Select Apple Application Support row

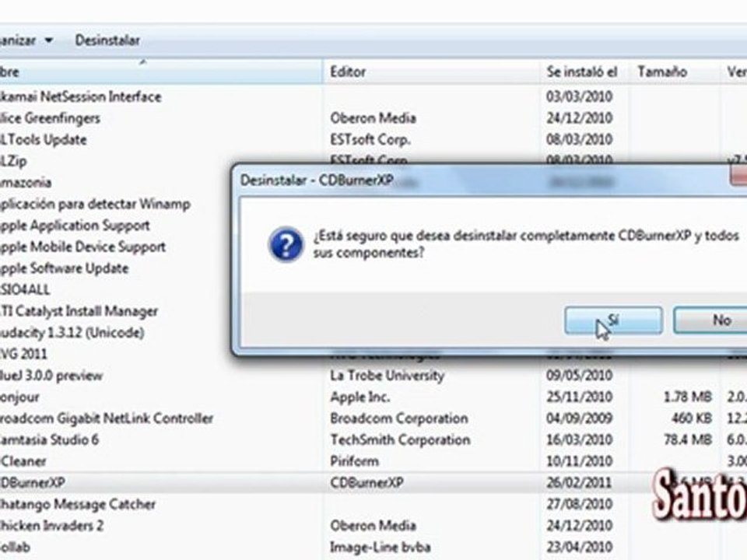click(x=75, y=226)
